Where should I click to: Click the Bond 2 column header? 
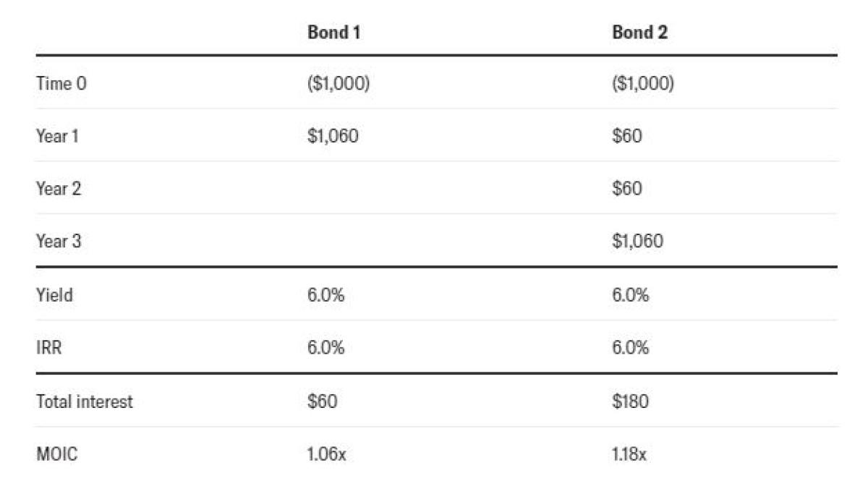[x=639, y=33]
